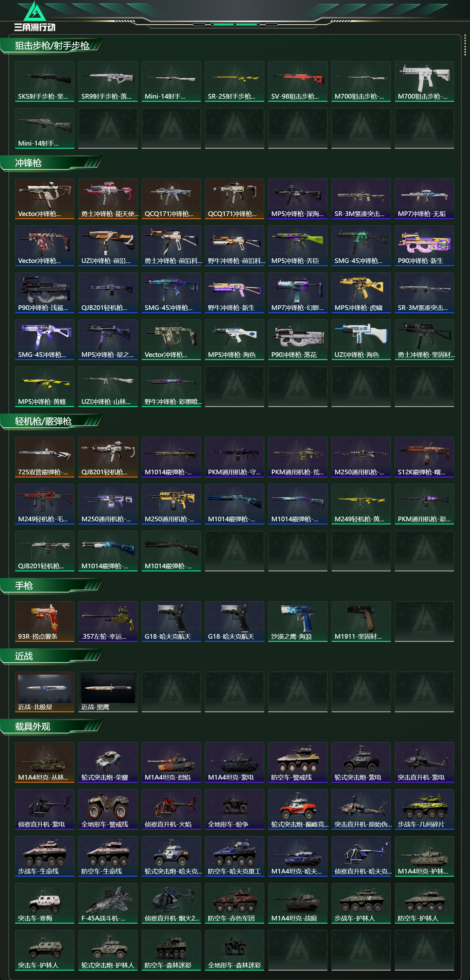Choose the MP5冲锋枪-虎啸 gold weapon skin
Image resolution: width=470 pixels, height=980 pixels.
point(361,292)
